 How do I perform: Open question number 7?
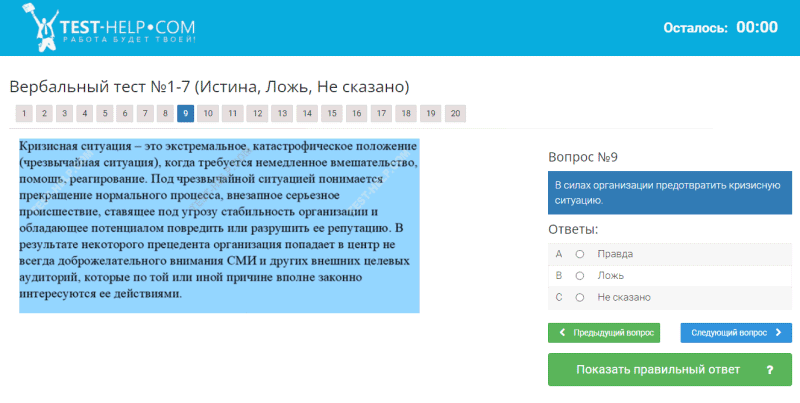click(145, 113)
